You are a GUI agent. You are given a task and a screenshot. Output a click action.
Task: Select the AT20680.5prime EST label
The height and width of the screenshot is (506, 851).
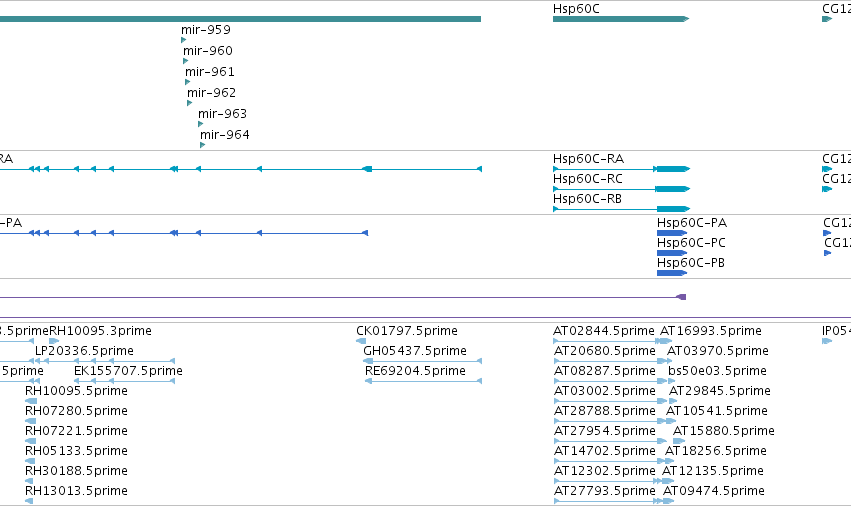pyautogui.click(x=605, y=351)
